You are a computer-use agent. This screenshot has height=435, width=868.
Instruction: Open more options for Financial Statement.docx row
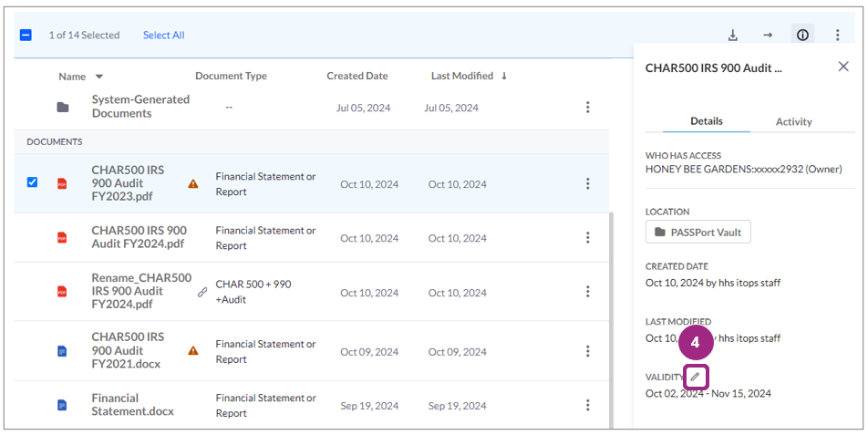(x=587, y=405)
